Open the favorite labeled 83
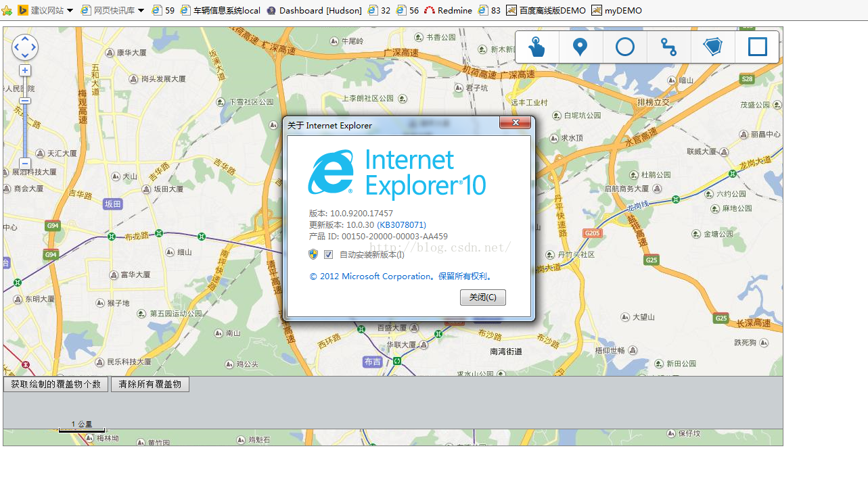 pyautogui.click(x=489, y=11)
